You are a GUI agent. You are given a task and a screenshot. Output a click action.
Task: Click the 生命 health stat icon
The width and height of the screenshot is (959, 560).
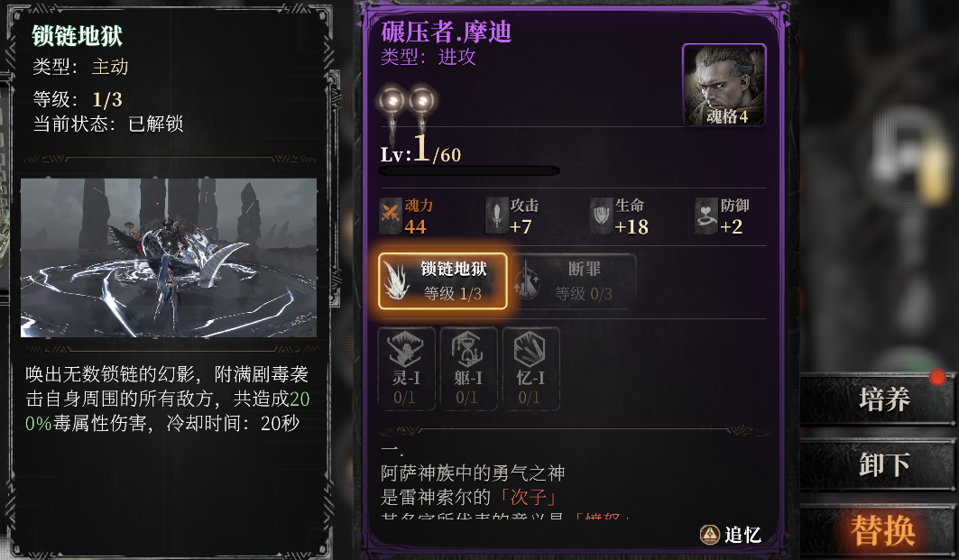(x=601, y=216)
